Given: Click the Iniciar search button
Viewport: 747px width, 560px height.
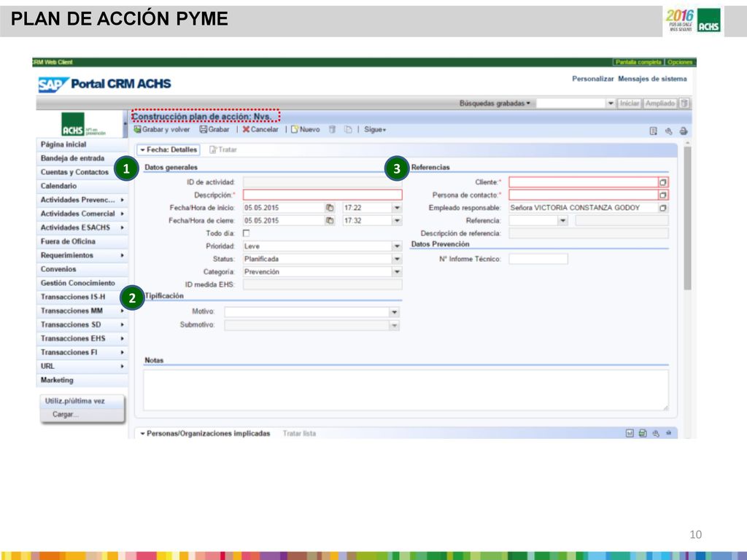Looking at the screenshot, I should (630, 103).
